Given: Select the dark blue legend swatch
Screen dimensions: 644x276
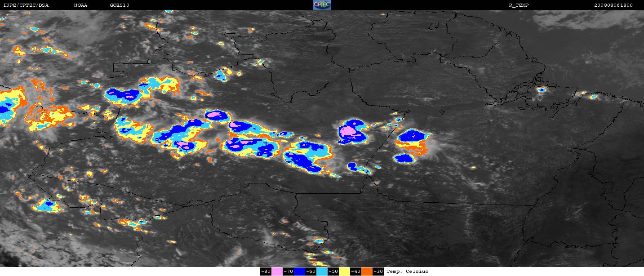Looking at the screenshot, I should click(x=299, y=272).
